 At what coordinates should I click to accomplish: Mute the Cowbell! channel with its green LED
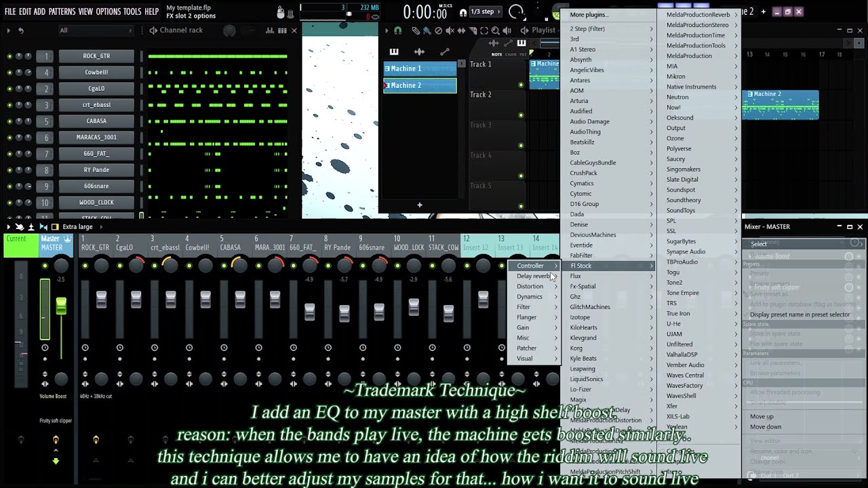click(9, 73)
